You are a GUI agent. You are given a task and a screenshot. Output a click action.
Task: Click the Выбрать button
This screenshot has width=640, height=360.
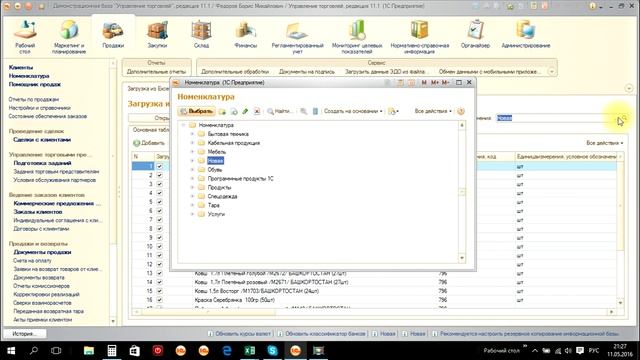click(x=196, y=111)
